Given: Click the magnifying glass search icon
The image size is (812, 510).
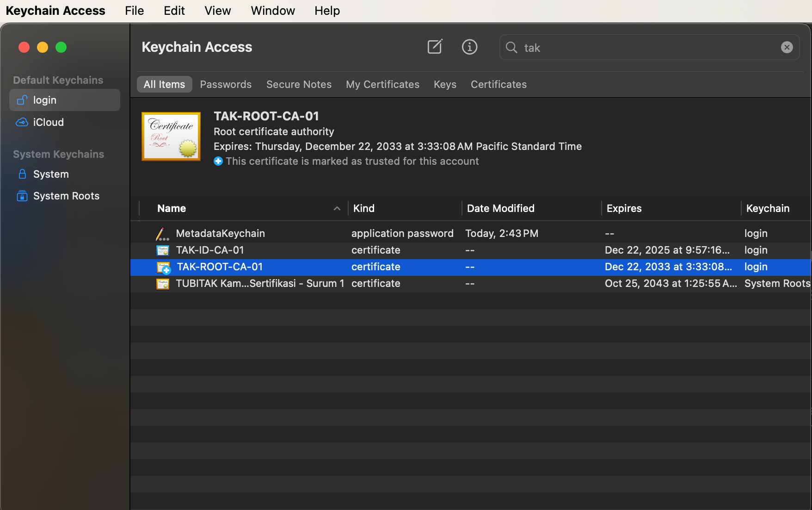Looking at the screenshot, I should 511,47.
